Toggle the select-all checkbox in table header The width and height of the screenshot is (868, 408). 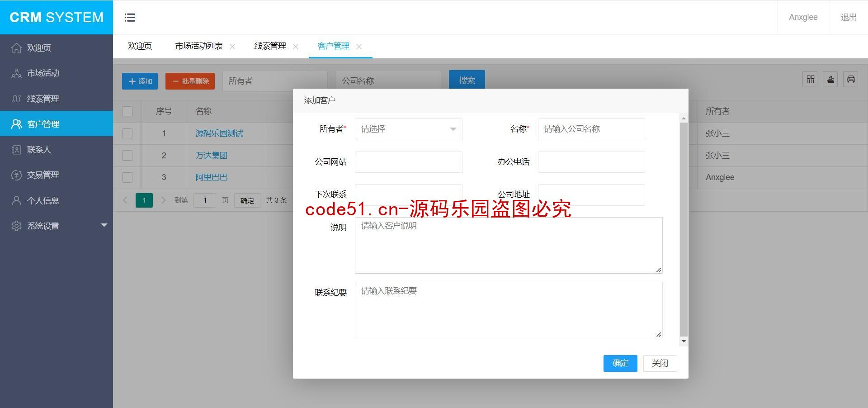(x=127, y=111)
